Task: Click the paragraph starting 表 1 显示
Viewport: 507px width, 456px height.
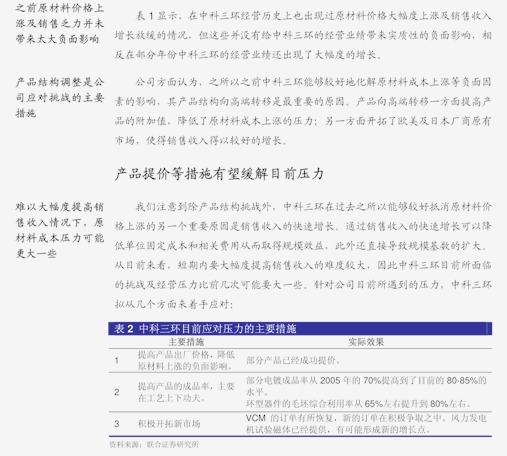Action: tap(303, 35)
